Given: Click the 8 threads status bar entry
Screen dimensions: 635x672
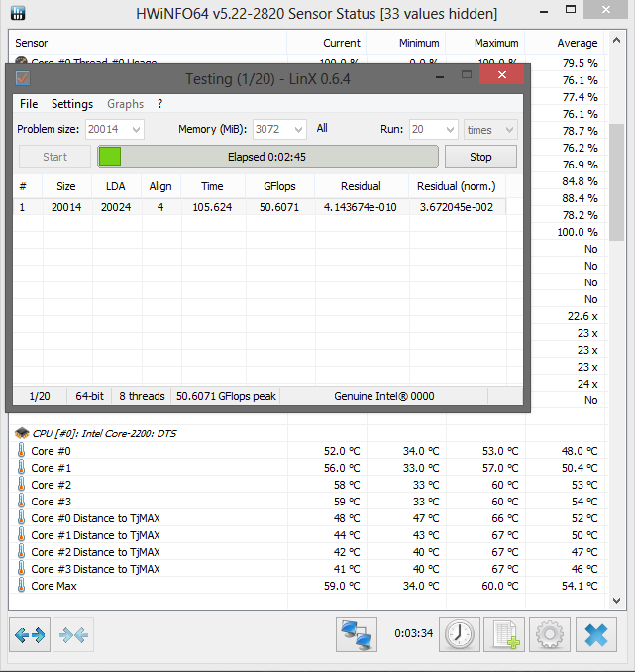Looking at the screenshot, I should tap(142, 396).
